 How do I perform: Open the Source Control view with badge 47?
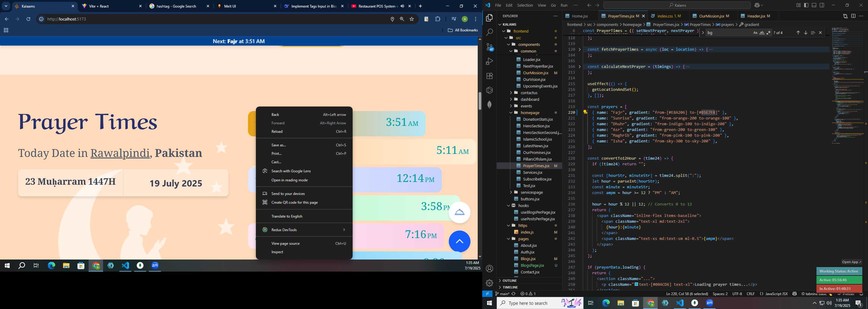pyautogui.click(x=489, y=47)
